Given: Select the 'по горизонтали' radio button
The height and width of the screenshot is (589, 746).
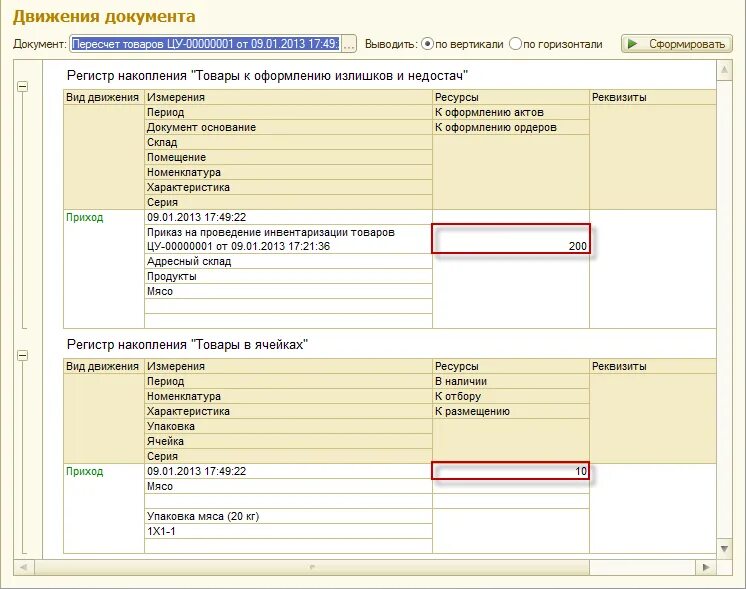Looking at the screenshot, I should 515,44.
